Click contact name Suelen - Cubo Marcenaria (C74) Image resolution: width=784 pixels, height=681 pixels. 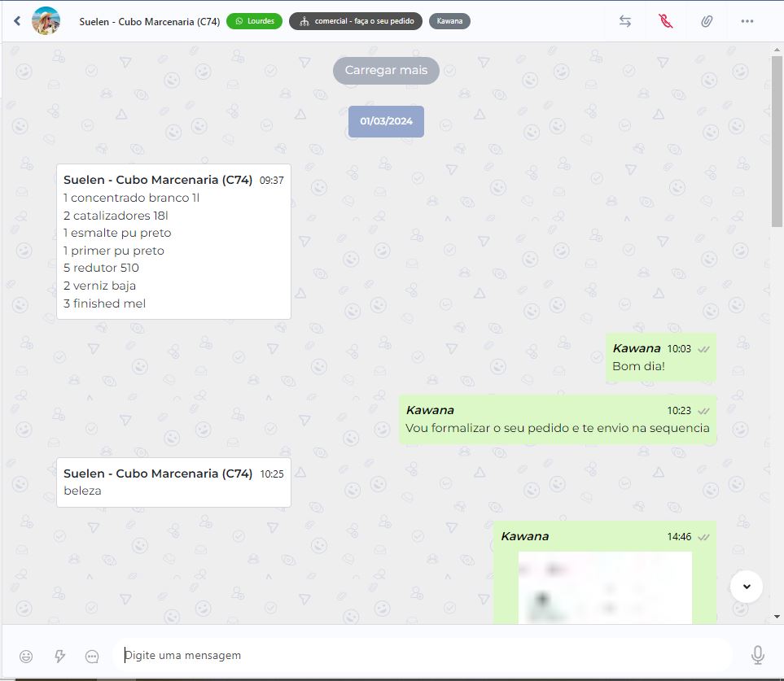coord(150,21)
